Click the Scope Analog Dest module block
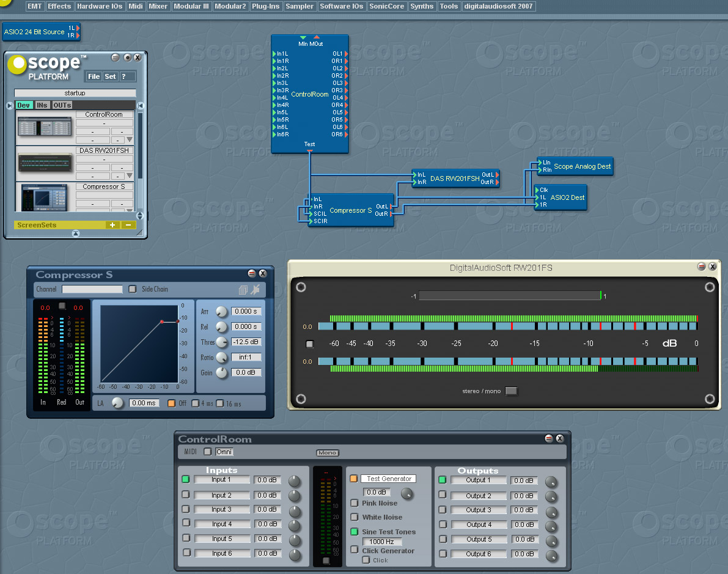Image resolution: width=728 pixels, height=574 pixels. tap(575, 166)
